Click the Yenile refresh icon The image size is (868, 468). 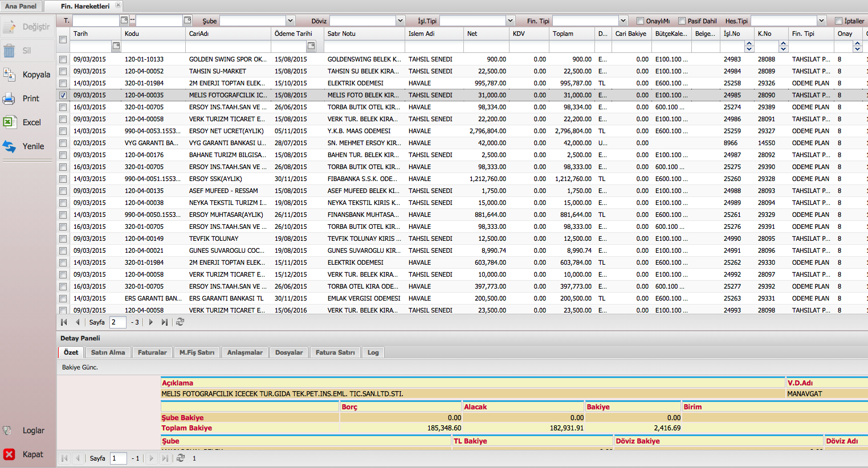tap(9, 146)
